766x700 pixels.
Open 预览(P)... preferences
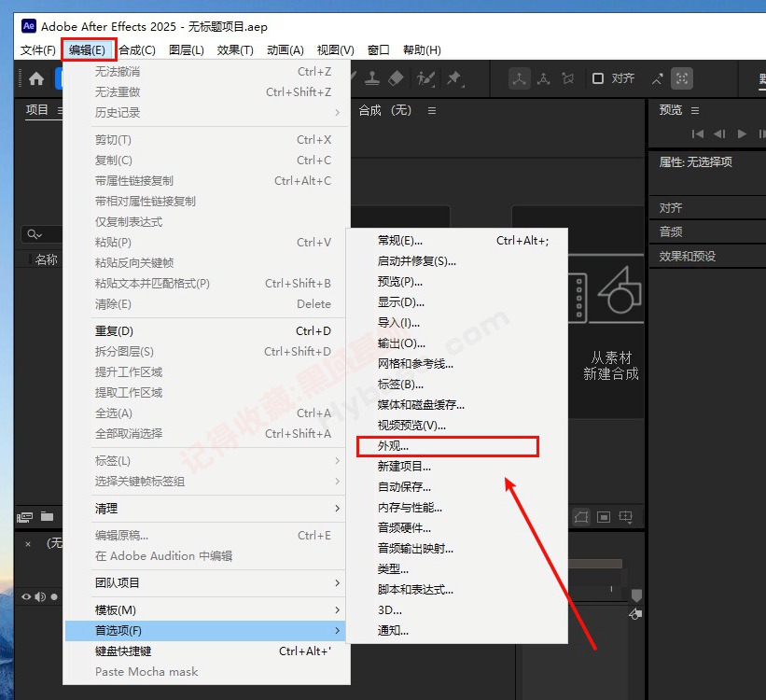(x=457, y=282)
